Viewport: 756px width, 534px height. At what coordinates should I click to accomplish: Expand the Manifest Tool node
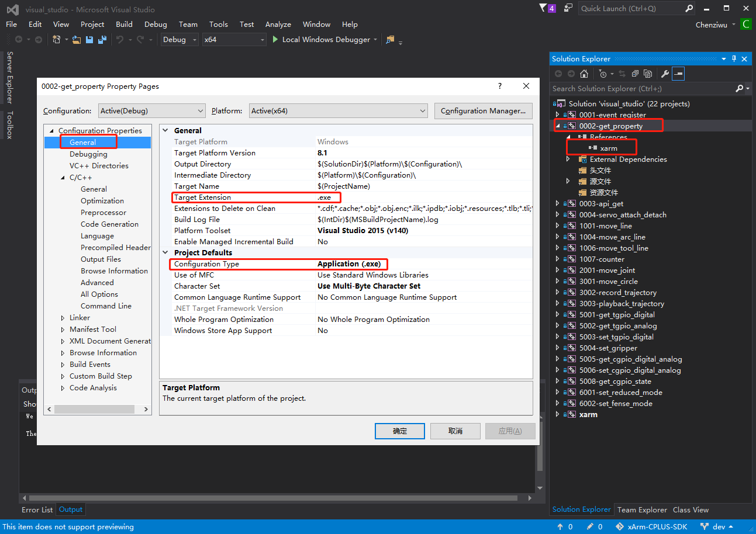pyautogui.click(x=63, y=330)
